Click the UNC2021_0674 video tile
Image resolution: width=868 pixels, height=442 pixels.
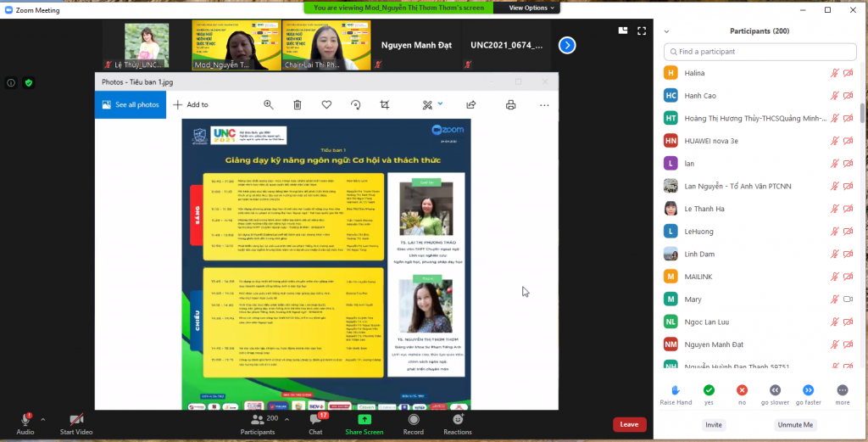[x=507, y=46]
